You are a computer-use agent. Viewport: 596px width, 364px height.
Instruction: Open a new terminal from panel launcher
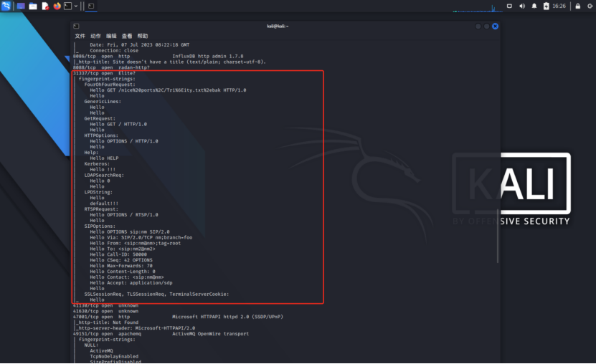67,6
